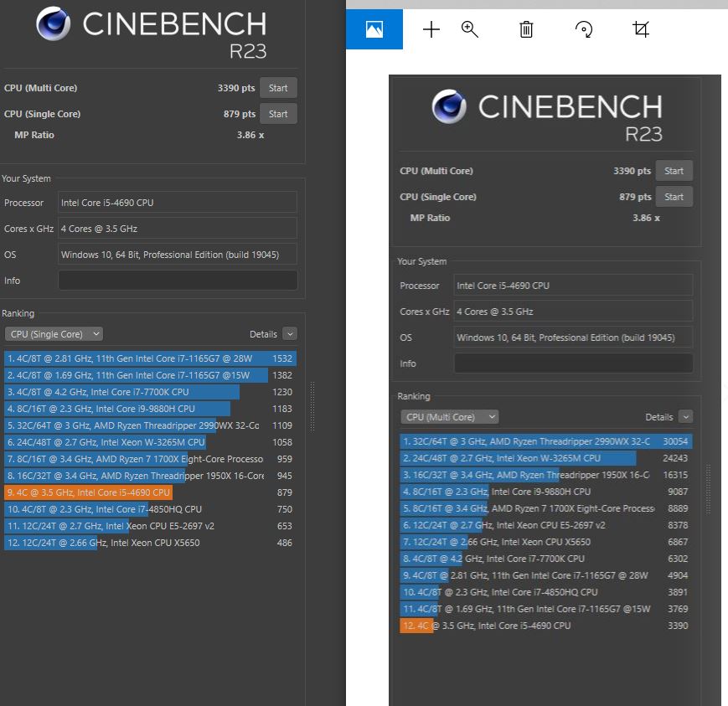Select Ryzen 7 1700X row scoring 8889
Screen dimensions: 728x706
tap(546, 508)
